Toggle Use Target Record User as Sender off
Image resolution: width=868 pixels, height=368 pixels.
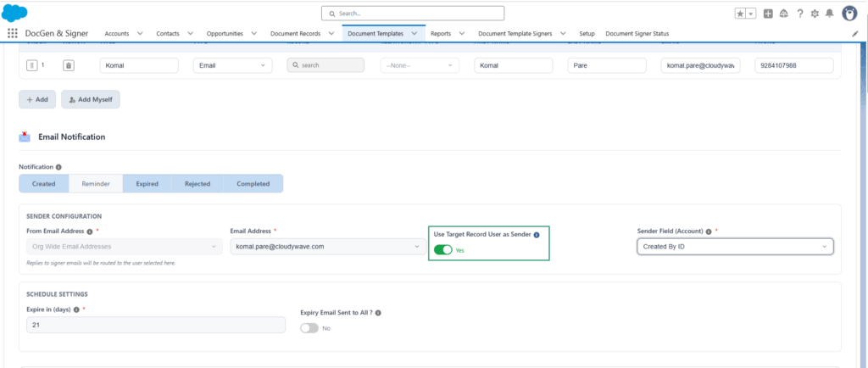pyautogui.click(x=442, y=250)
